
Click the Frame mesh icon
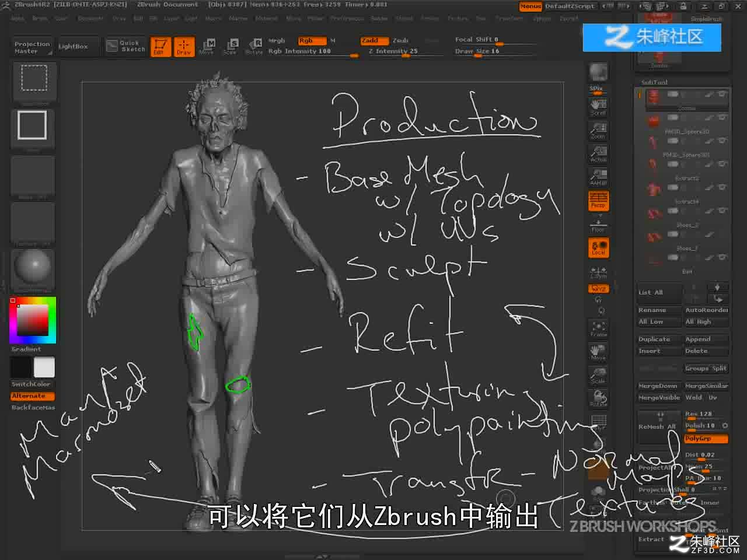click(598, 329)
